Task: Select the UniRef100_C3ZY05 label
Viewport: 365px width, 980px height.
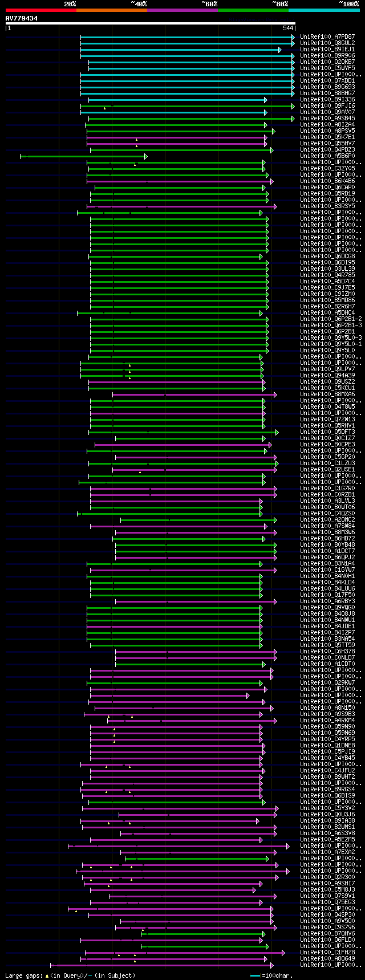Action: pyautogui.click(x=327, y=168)
